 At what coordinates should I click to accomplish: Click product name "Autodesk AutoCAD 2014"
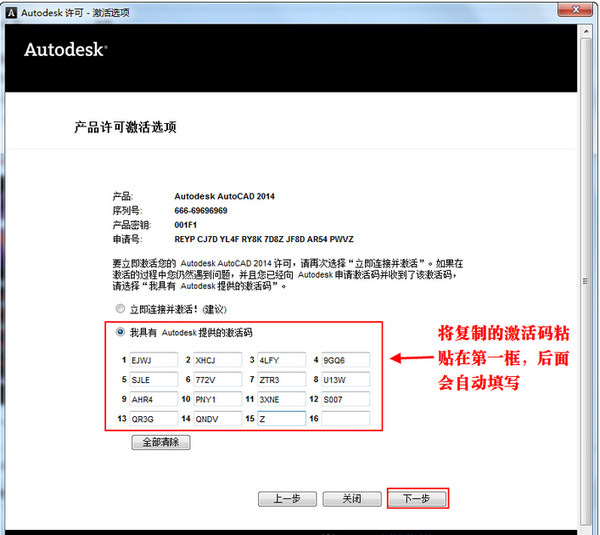[224, 196]
